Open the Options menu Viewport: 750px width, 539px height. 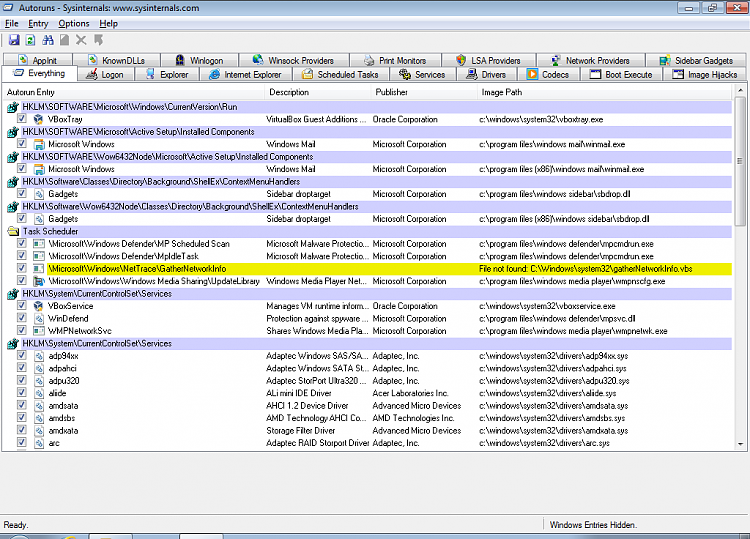[74, 23]
